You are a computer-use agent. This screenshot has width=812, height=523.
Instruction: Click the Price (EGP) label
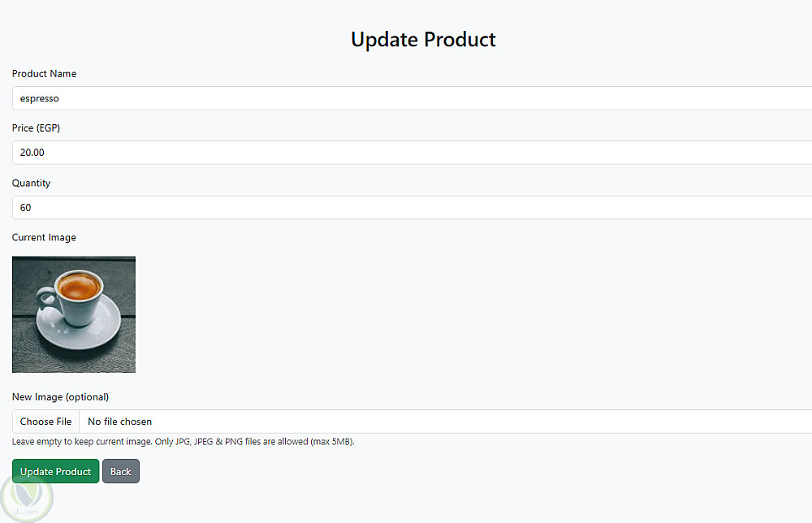click(x=36, y=128)
